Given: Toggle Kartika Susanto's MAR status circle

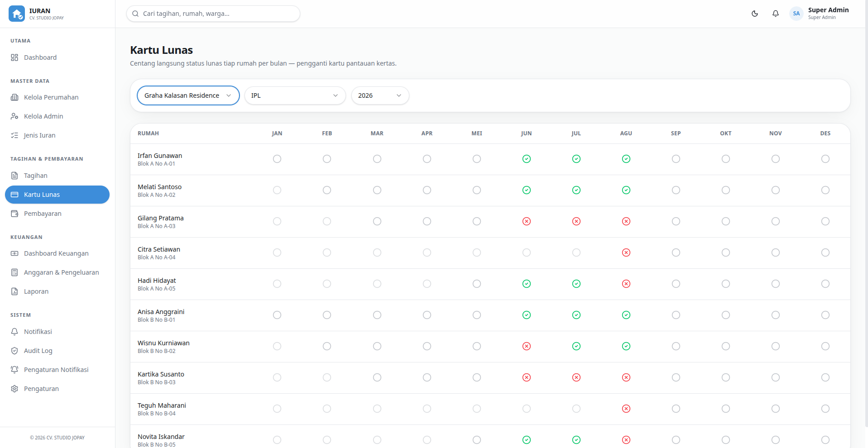Looking at the screenshot, I should tap(377, 377).
